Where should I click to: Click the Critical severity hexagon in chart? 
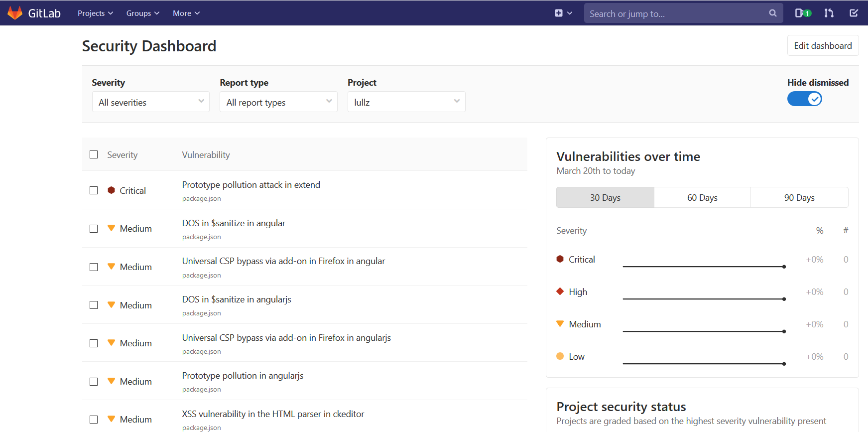pyautogui.click(x=560, y=259)
